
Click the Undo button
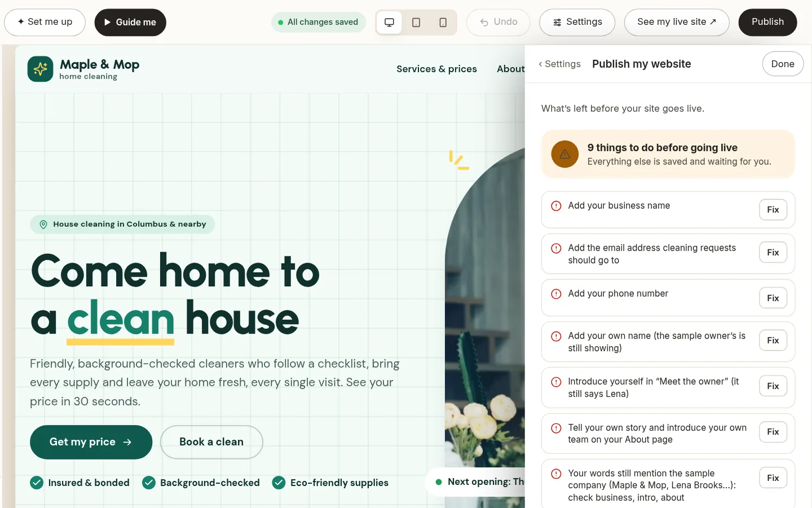(x=498, y=22)
